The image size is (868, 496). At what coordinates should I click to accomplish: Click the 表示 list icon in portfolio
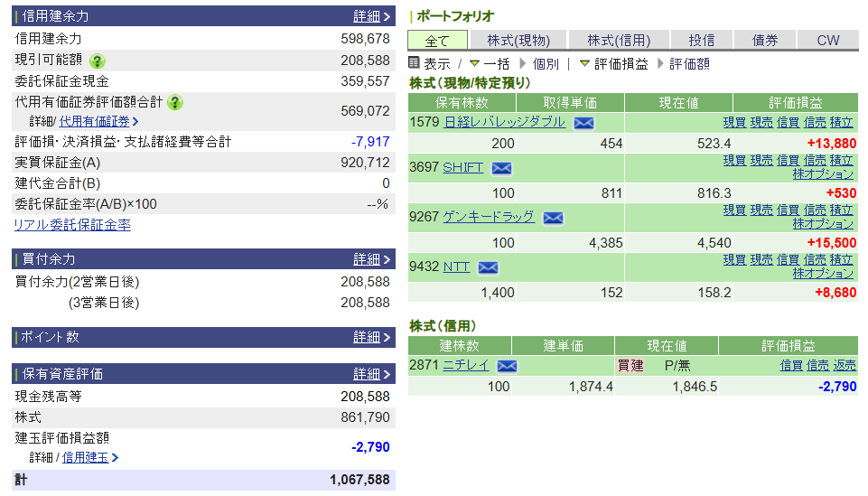point(415,63)
